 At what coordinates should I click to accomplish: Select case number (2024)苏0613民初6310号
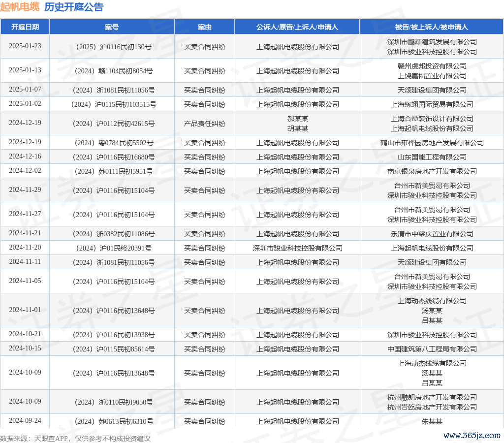coord(114,421)
